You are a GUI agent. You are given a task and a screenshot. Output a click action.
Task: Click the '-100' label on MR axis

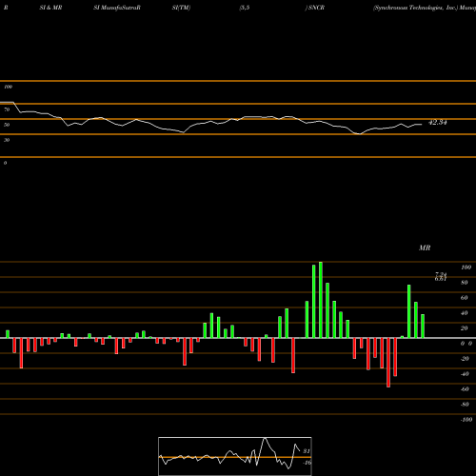click(466, 420)
